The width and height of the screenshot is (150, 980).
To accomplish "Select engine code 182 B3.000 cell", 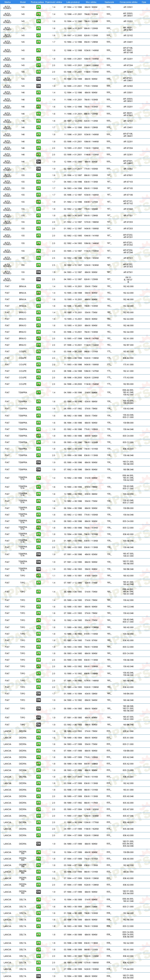I will [x=128, y=384].
